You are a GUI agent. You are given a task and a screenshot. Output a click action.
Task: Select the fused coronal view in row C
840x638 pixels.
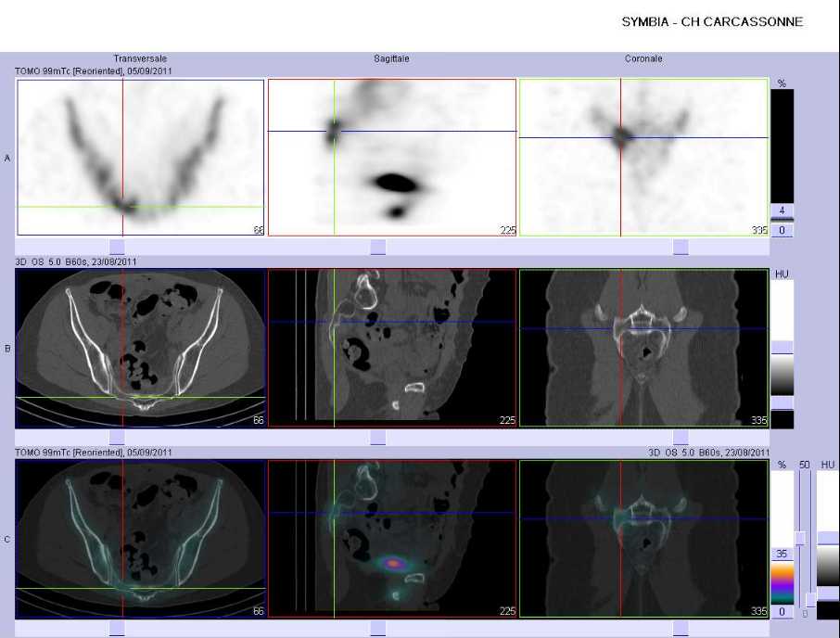644,539
